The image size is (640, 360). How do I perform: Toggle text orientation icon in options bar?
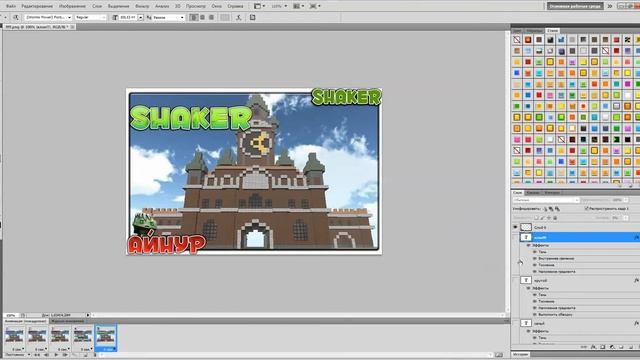16,17
